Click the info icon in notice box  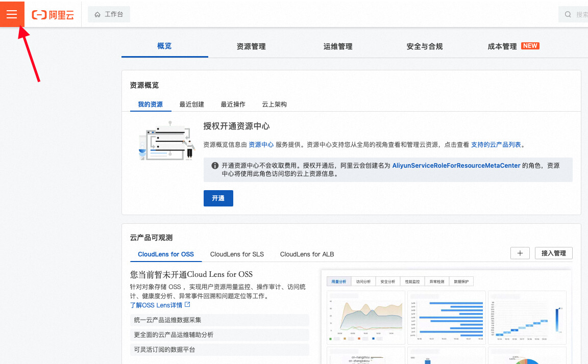pyautogui.click(x=215, y=166)
